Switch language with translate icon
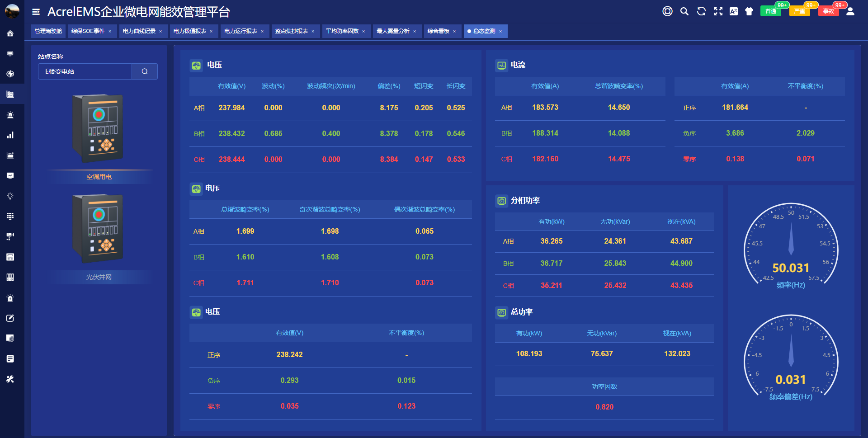This screenshot has height=438, width=868. 733,11
